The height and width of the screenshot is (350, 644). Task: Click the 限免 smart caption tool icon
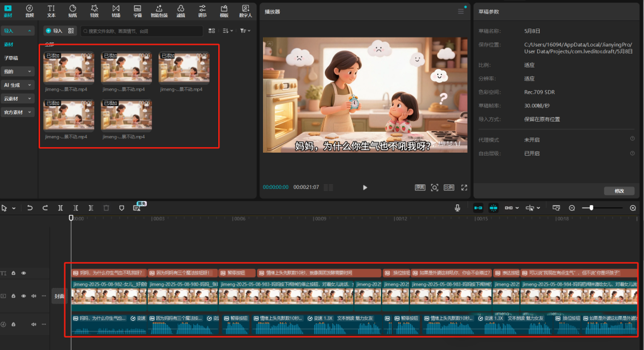137,208
